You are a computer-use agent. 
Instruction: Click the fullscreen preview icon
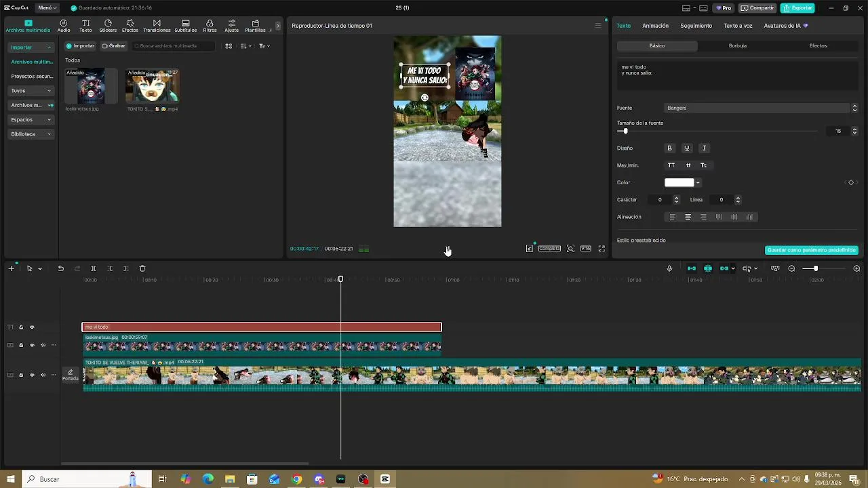[x=601, y=249]
